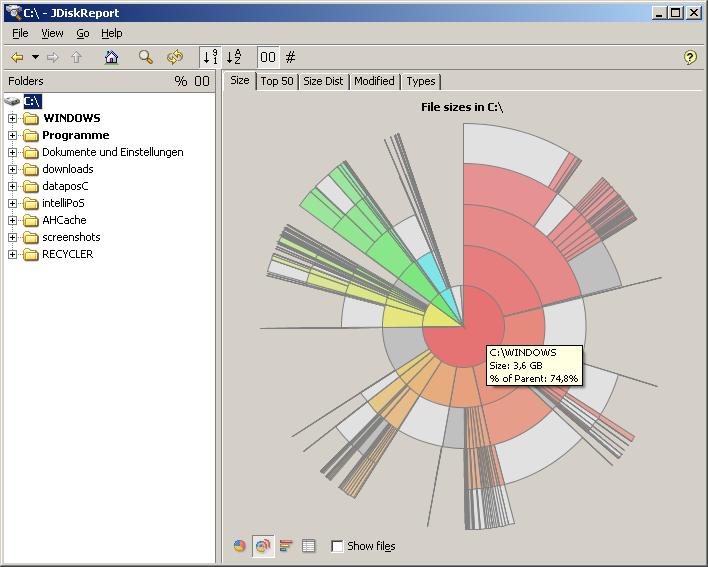Click the % column header in Folders
708x567 pixels.
(x=181, y=81)
